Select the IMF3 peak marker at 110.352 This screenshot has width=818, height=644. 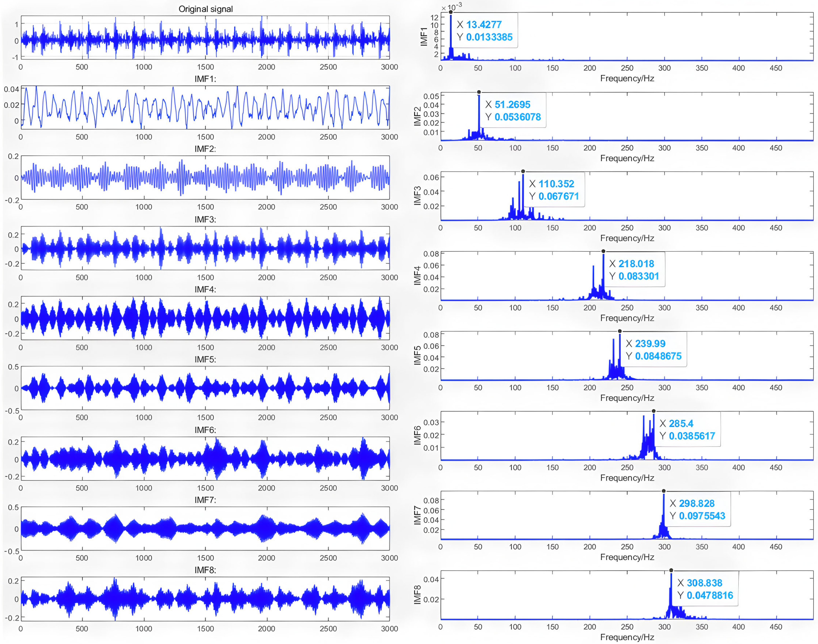(x=523, y=172)
